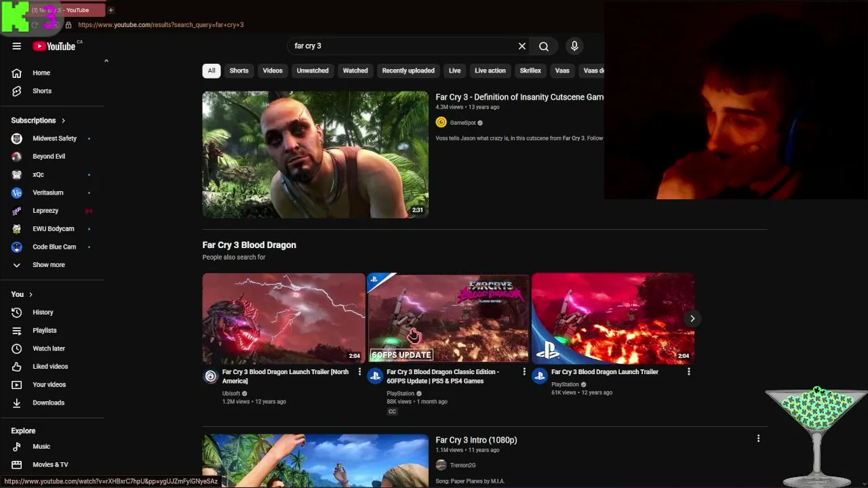This screenshot has height=488, width=868.
Task: Open the GameSpot channel name
Action: [462, 123]
